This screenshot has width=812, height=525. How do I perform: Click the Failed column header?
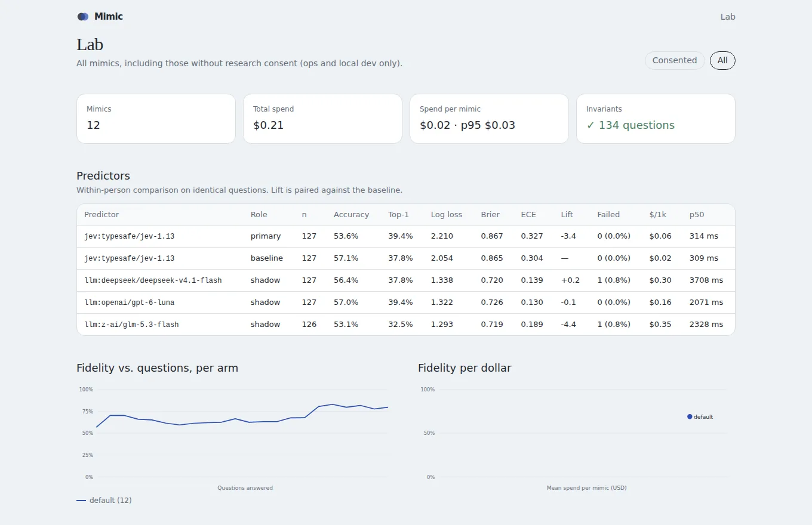[608, 215]
